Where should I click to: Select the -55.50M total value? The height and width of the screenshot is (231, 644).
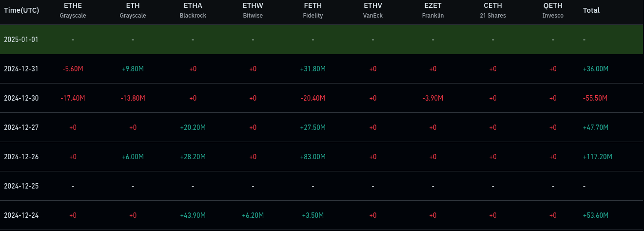click(595, 98)
